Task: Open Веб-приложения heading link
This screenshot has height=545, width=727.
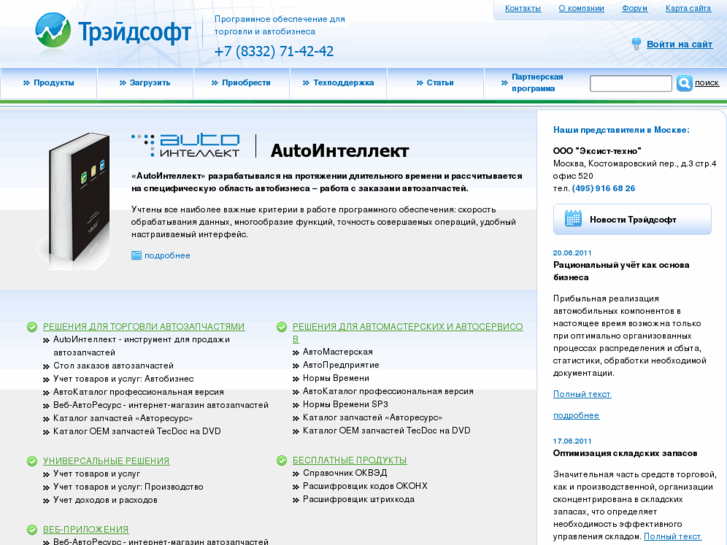Action: tap(86, 529)
